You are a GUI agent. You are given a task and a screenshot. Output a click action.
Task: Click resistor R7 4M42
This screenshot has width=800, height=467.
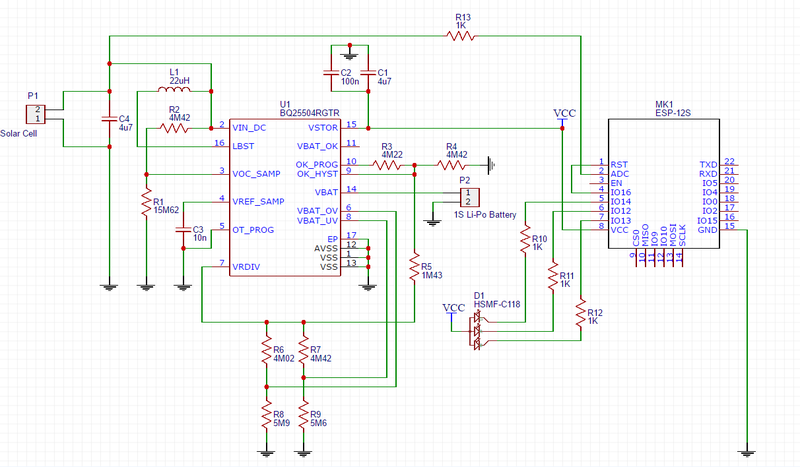303,351
